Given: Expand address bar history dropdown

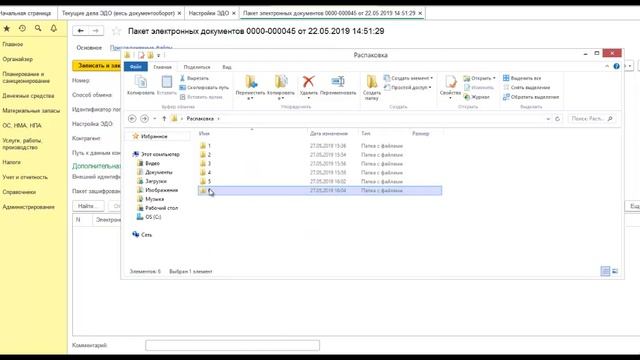Looking at the screenshot, I should tap(548, 119).
